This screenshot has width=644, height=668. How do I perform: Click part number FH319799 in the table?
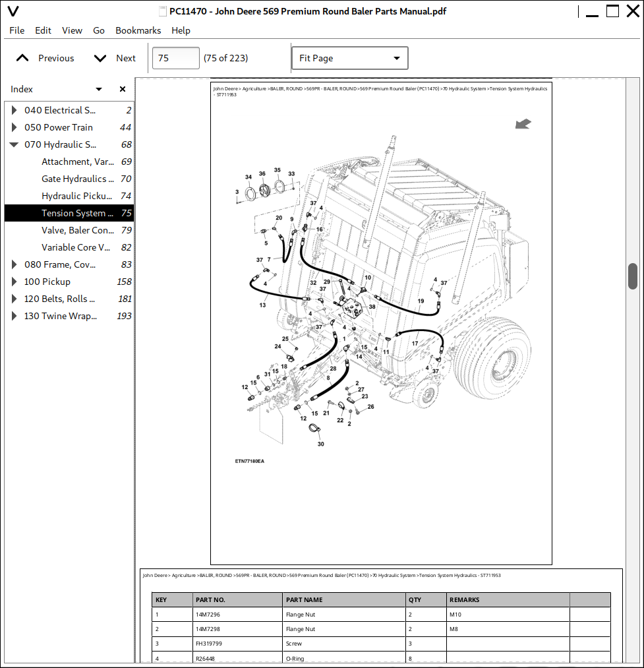point(209,644)
